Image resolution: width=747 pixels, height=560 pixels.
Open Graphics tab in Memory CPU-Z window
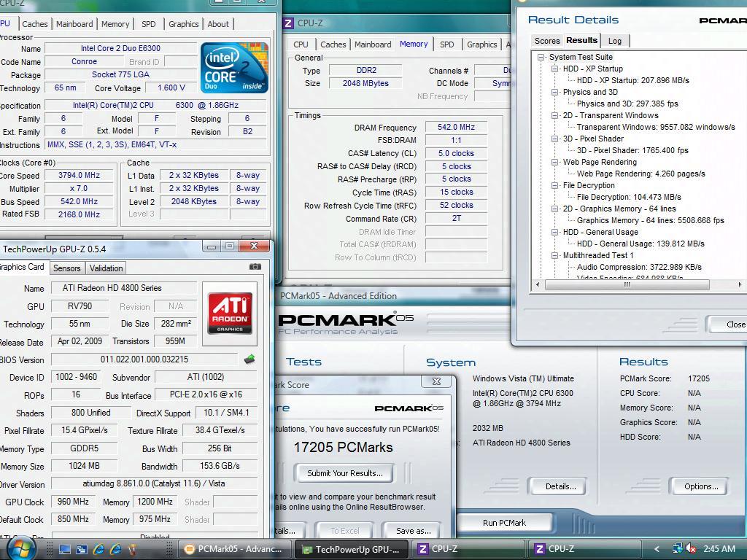tap(481, 44)
